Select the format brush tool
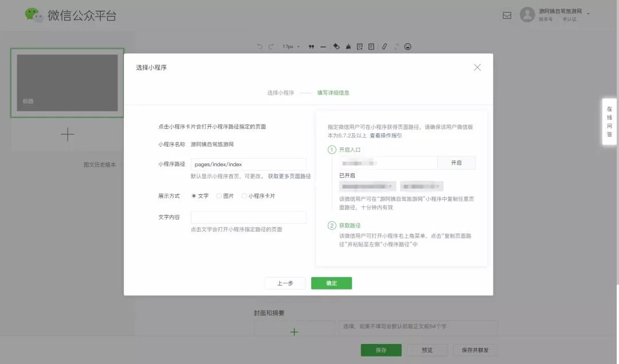The image size is (619, 364). coord(348,46)
